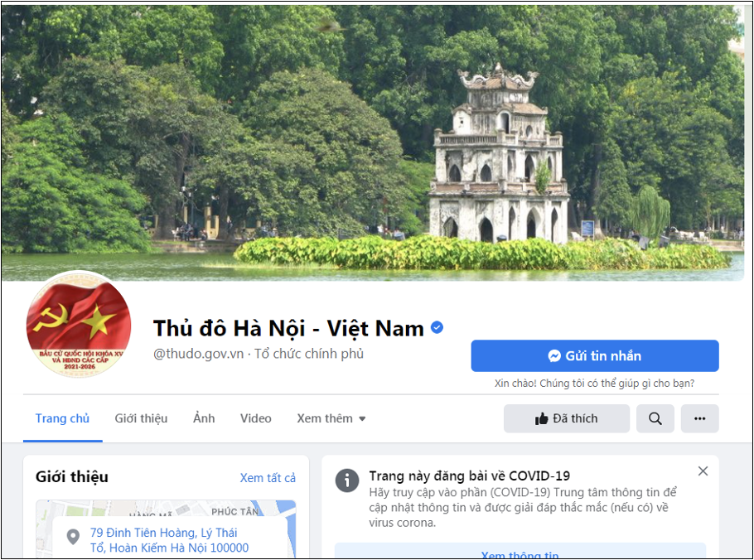Open the three-dots more options button
This screenshot has width=754, height=560.
click(x=699, y=418)
